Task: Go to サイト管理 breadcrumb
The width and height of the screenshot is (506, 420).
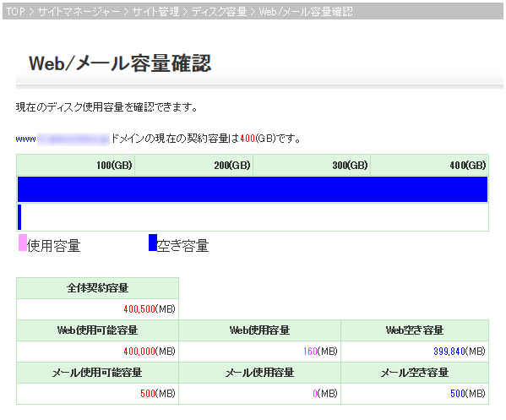Action: 155,12
